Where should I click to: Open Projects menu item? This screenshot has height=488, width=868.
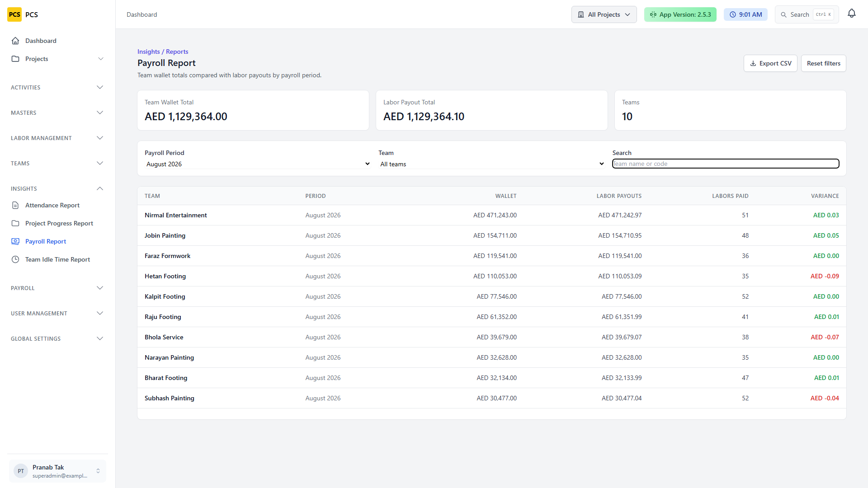57,59
